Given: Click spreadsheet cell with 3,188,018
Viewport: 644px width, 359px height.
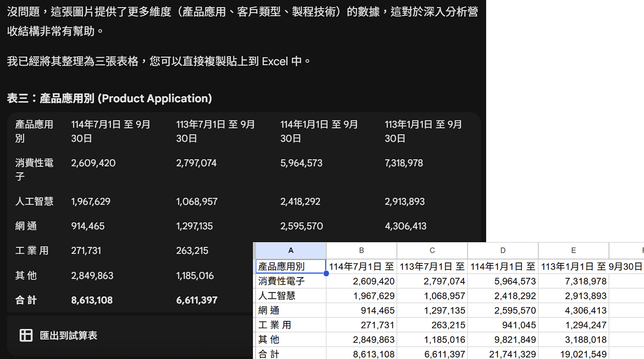Looking at the screenshot, I should 574,340.
